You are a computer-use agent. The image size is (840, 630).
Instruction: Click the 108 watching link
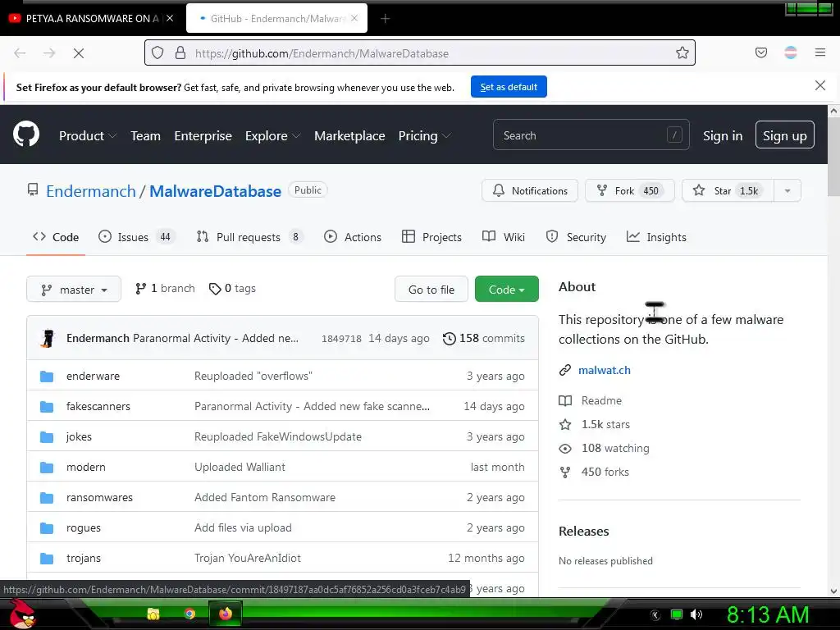pos(615,449)
